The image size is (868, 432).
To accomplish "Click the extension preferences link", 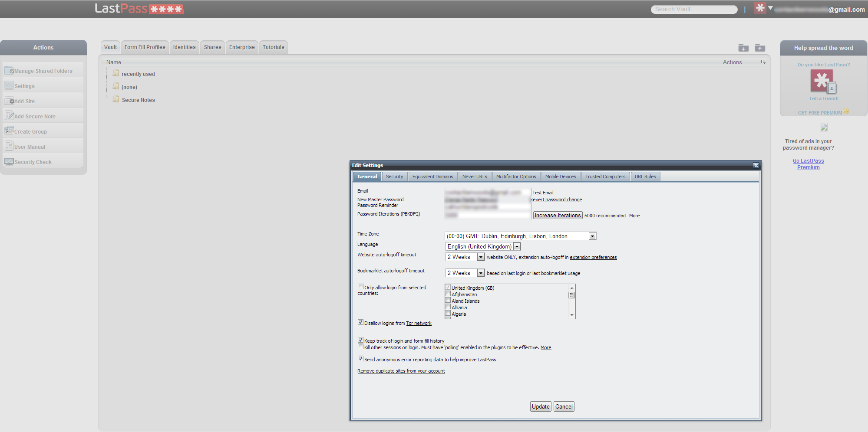I will [593, 257].
